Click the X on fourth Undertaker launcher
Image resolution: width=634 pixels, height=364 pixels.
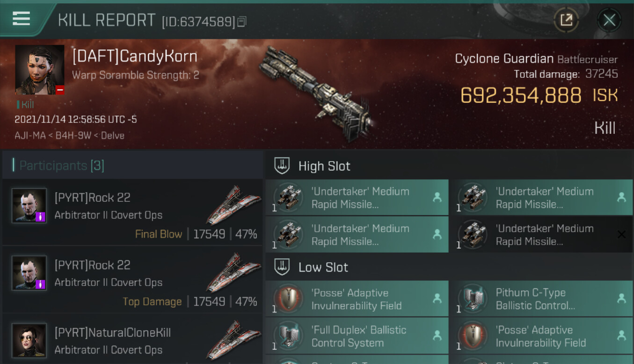(x=621, y=234)
